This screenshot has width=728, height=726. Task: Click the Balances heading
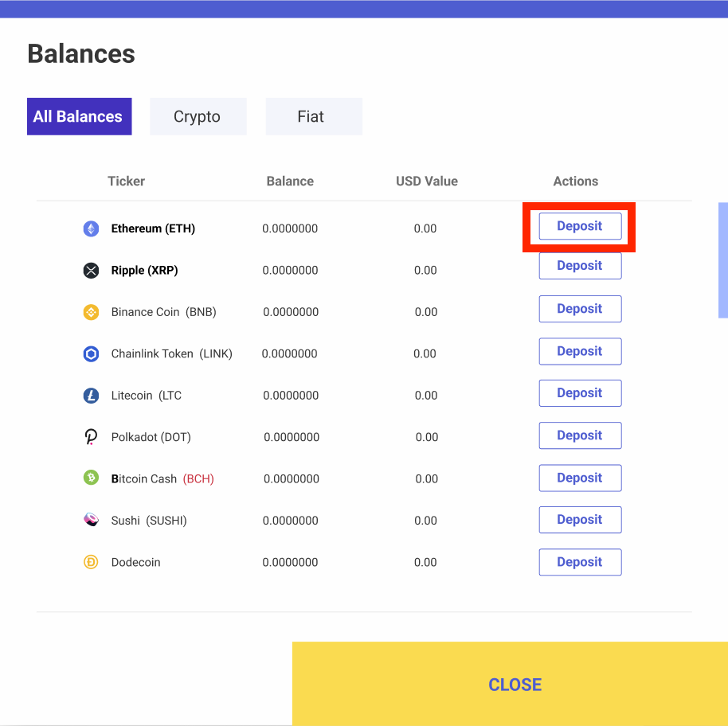coord(81,54)
